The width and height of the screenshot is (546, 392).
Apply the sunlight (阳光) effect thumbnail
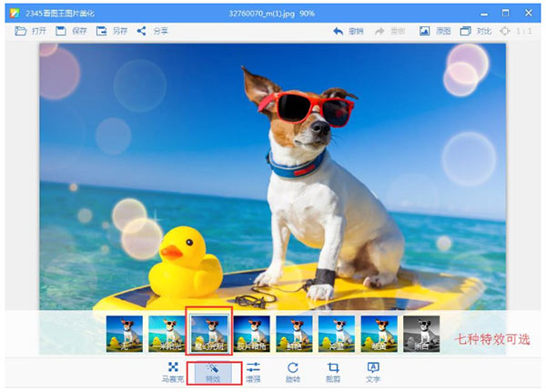pos(167,334)
